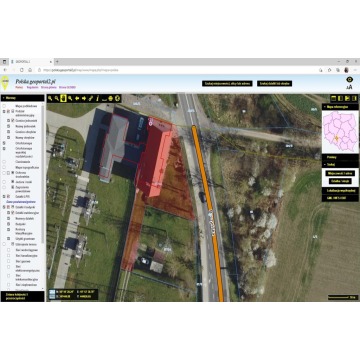
Task: Click the last circular map toolbar icon
Action: tap(117, 98)
